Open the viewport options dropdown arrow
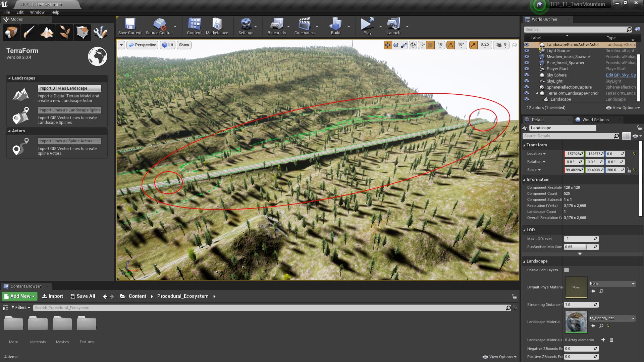 click(121, 45)
